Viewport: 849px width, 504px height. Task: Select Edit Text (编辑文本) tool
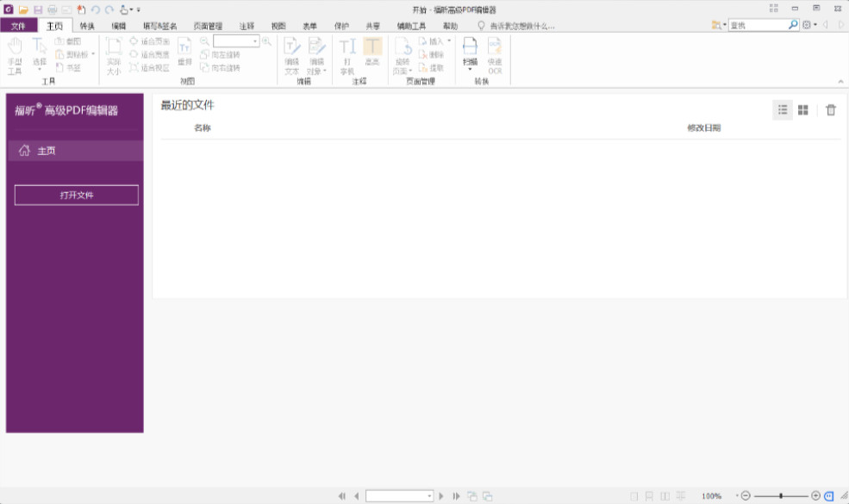pos(292,56)
